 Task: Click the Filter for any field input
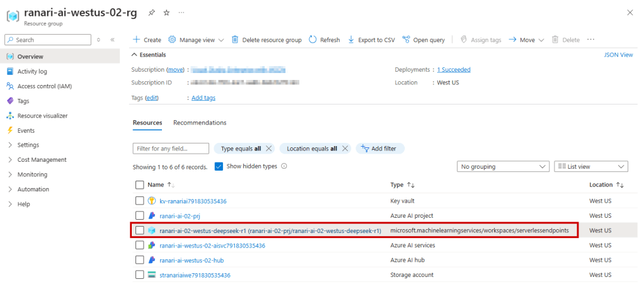click(x=171, y=149)
